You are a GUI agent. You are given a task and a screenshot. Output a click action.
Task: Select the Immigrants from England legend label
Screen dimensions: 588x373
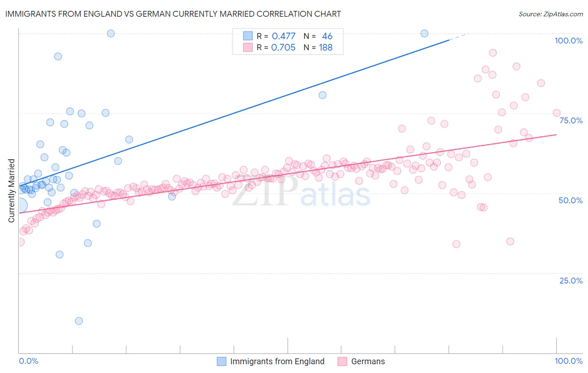(x=277, y=361)
